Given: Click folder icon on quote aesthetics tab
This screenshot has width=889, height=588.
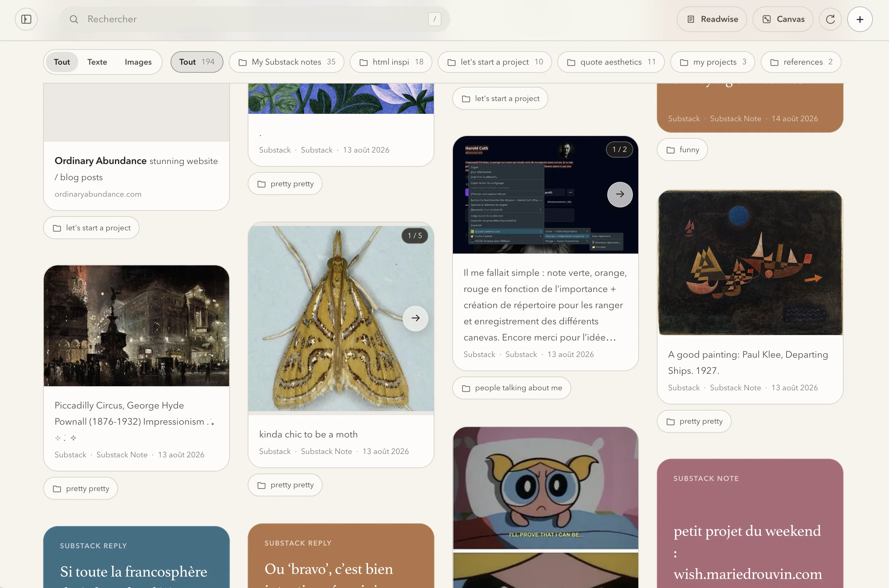Looking at the screenshot, I should pos(571,62).
